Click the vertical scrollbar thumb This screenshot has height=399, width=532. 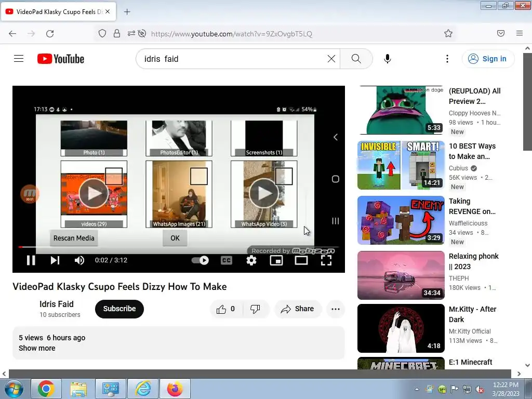[x=527, y=102]
